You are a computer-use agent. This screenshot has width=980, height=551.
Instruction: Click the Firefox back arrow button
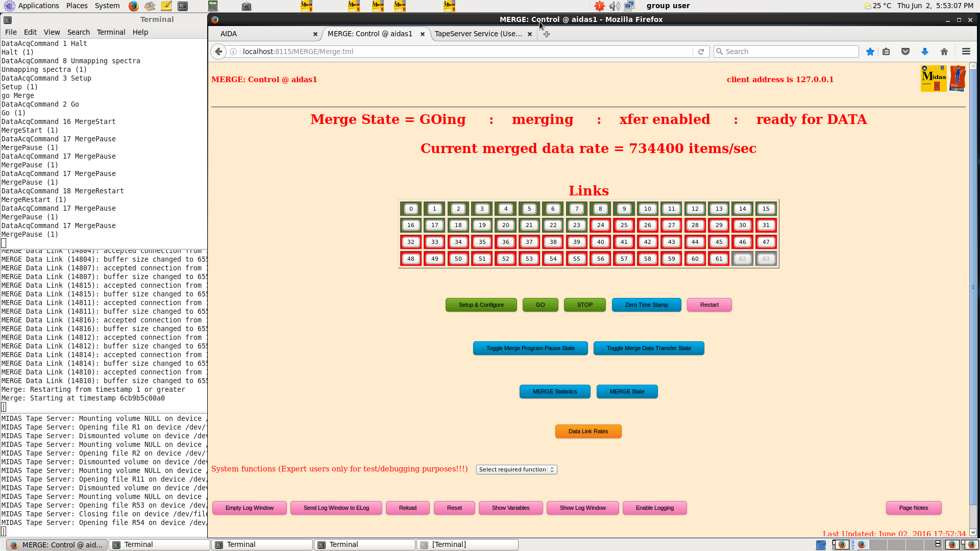[x=218, y=52]
